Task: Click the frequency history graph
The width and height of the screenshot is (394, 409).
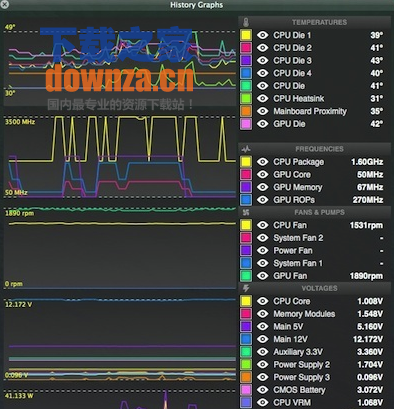Action: pyautogui.click(x=119, y=157)
